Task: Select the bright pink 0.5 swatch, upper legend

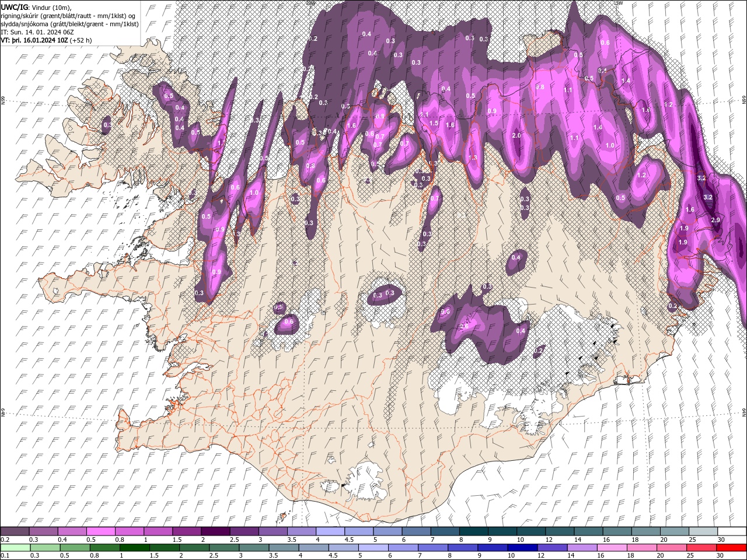Action: pyautogui.click(x=100, y=531)
